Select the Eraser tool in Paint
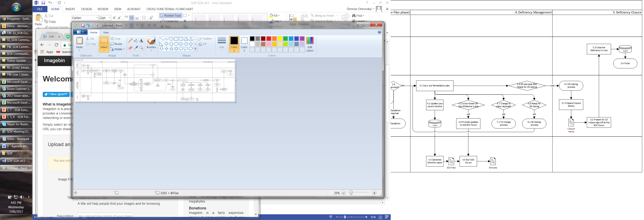The image size is (644, 220). (130, 47)
